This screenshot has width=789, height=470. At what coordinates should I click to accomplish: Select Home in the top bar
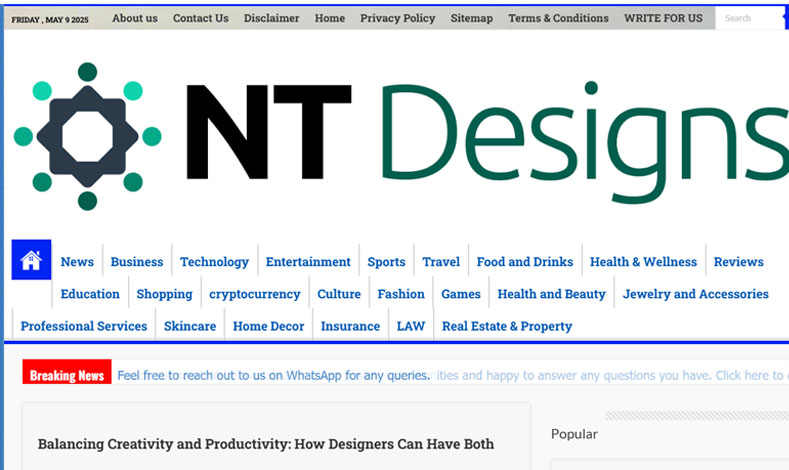coord(330,18)
